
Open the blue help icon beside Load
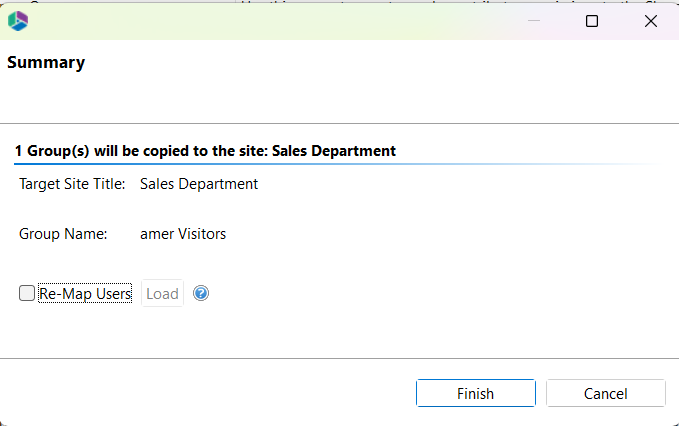(x=201, y=294)
